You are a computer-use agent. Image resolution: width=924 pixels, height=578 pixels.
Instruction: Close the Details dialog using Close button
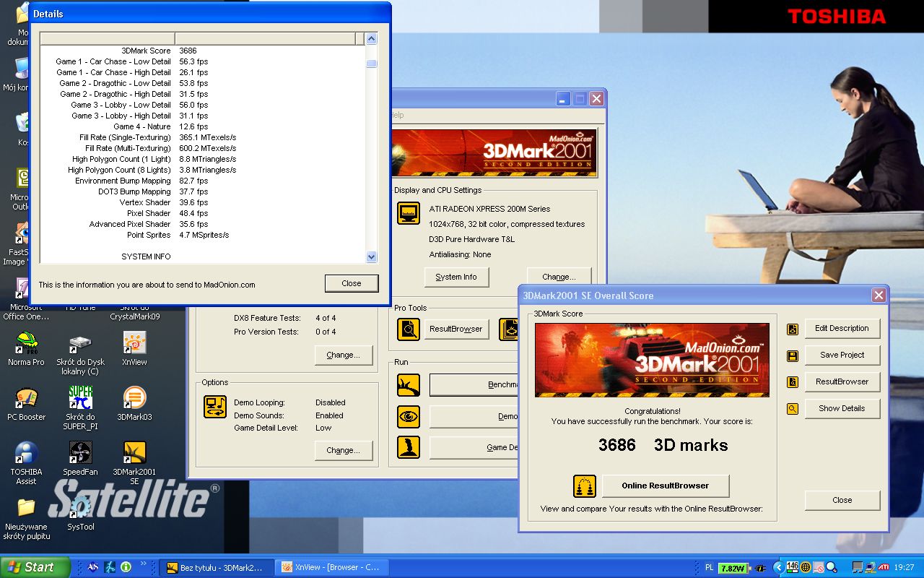pos(352,283)
